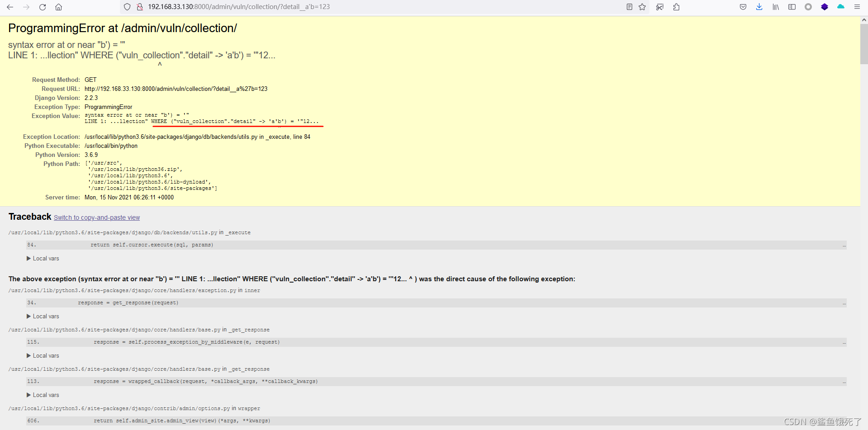Expand Local vars under utils.py _execute
The height and width of the screenshot is (430, 868).
point(43,259)
